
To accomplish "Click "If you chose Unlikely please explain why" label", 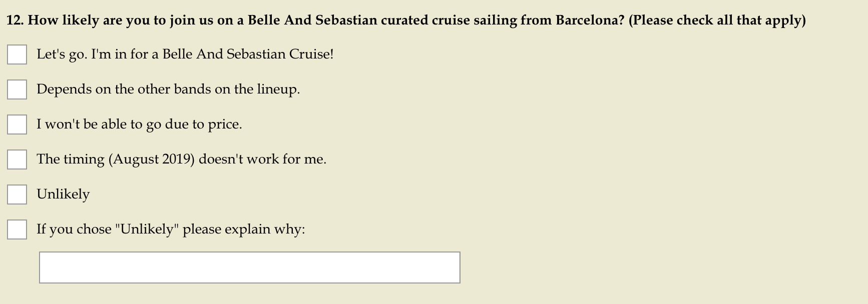I will coord(171,229).
